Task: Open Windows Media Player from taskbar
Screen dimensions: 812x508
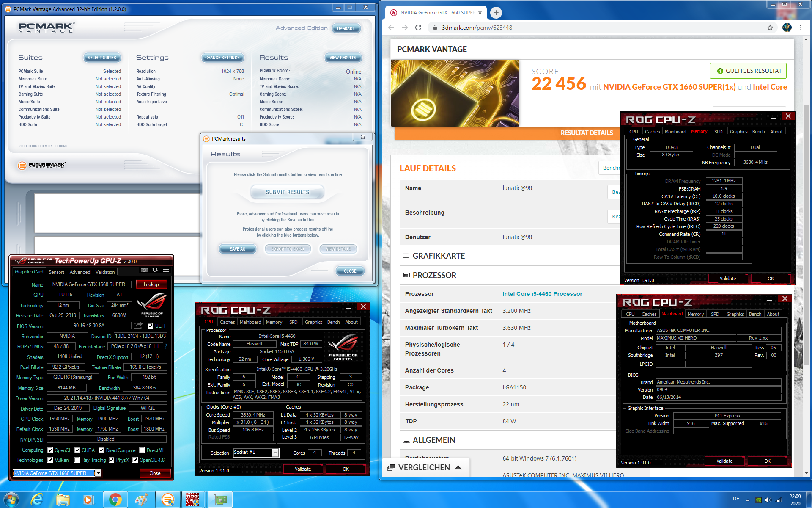Action: click(x=88, y=500)
